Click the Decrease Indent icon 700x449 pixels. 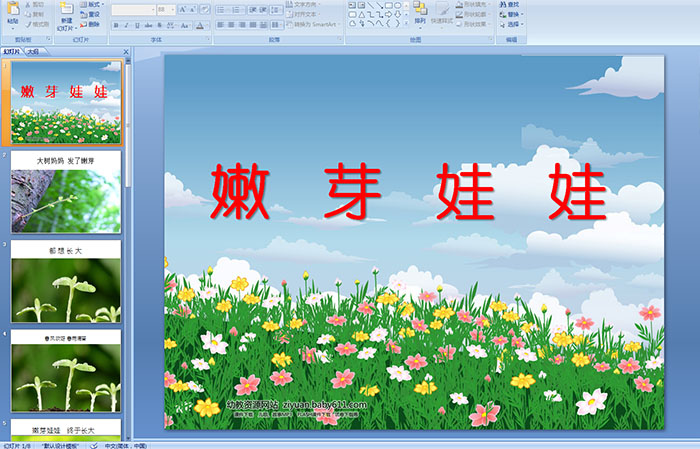[x=253, y=10]
